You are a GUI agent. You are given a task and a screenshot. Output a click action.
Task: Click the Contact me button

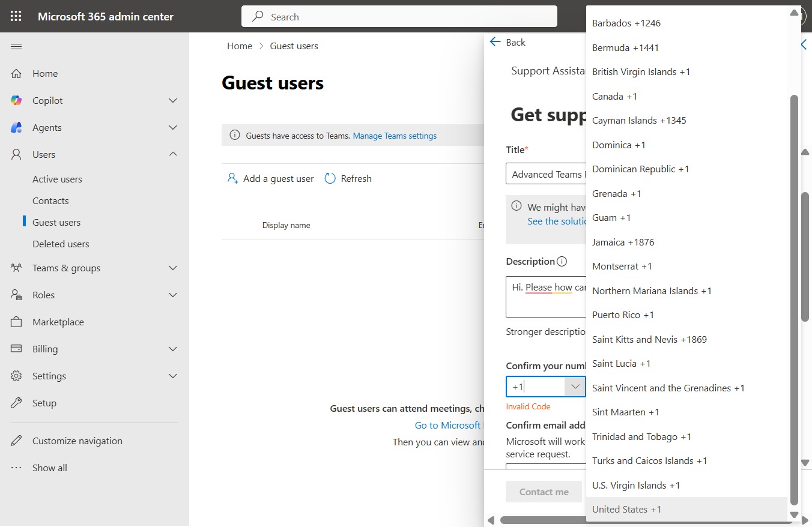pos(544,492)
